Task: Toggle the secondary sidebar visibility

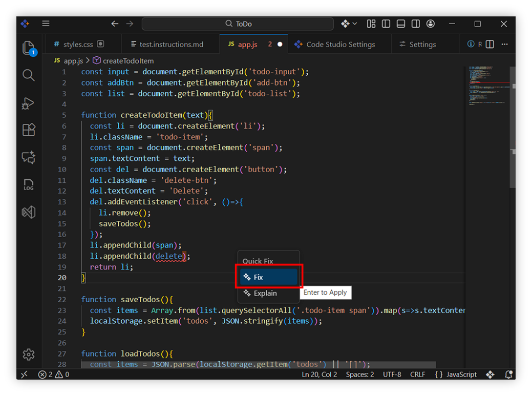Action: pyautogui.click(x=416, y=24)
